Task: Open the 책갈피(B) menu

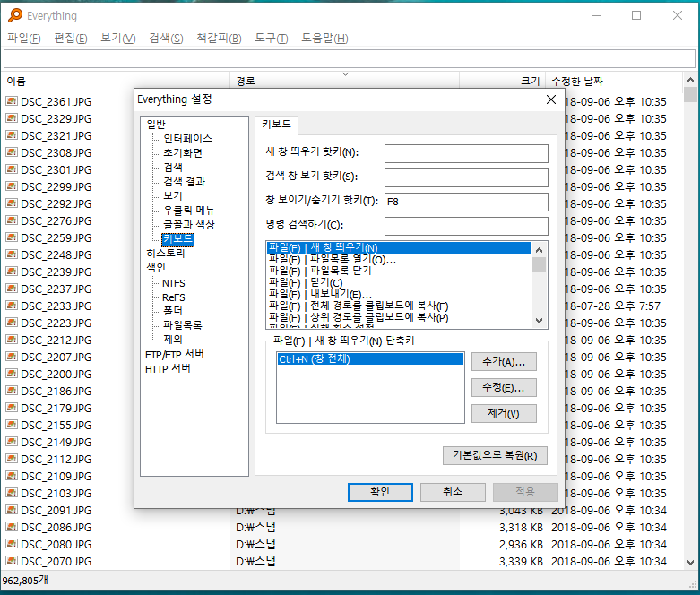Action: 220,38
